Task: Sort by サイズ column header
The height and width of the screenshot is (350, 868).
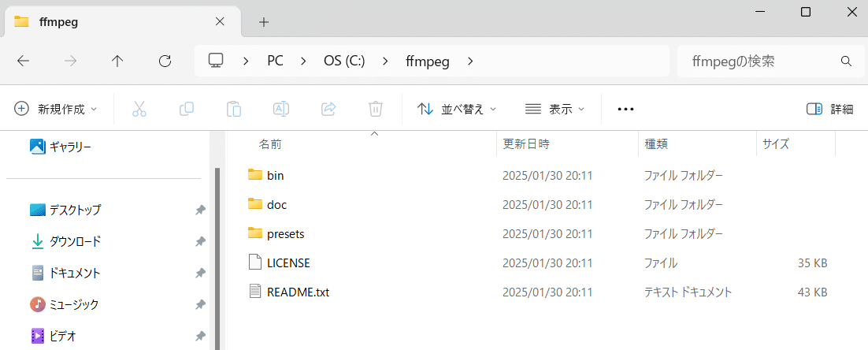Action: 776,144
